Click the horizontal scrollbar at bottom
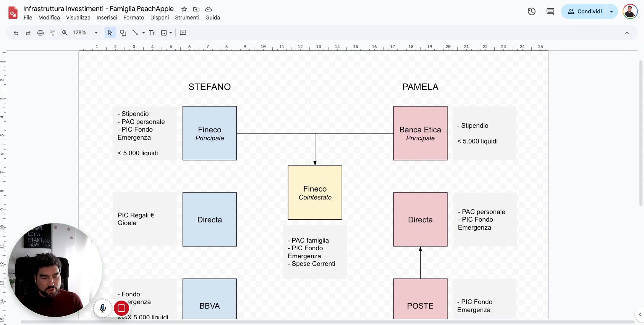 pyautogui.click(x=327, y=322)
